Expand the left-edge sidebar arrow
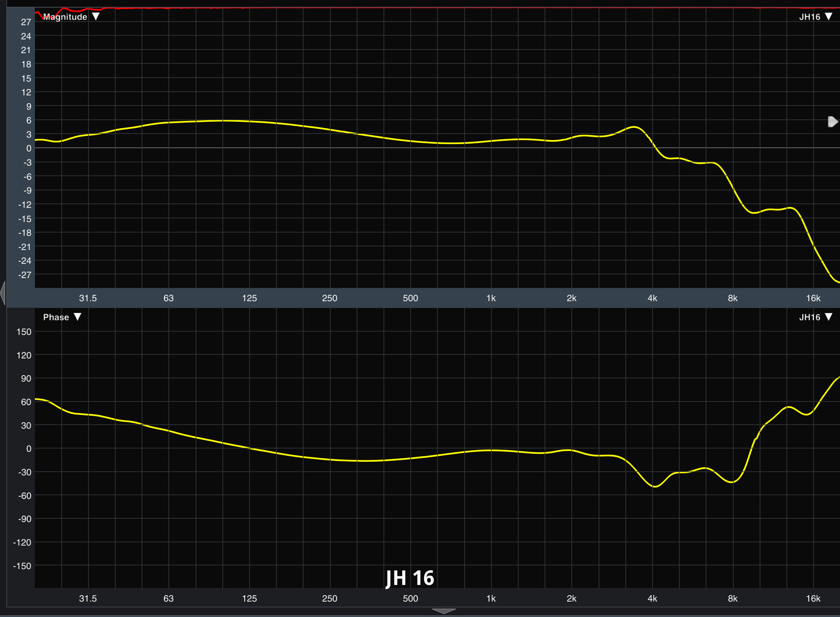This screenshot has height=617, width=840. [3, 293]
